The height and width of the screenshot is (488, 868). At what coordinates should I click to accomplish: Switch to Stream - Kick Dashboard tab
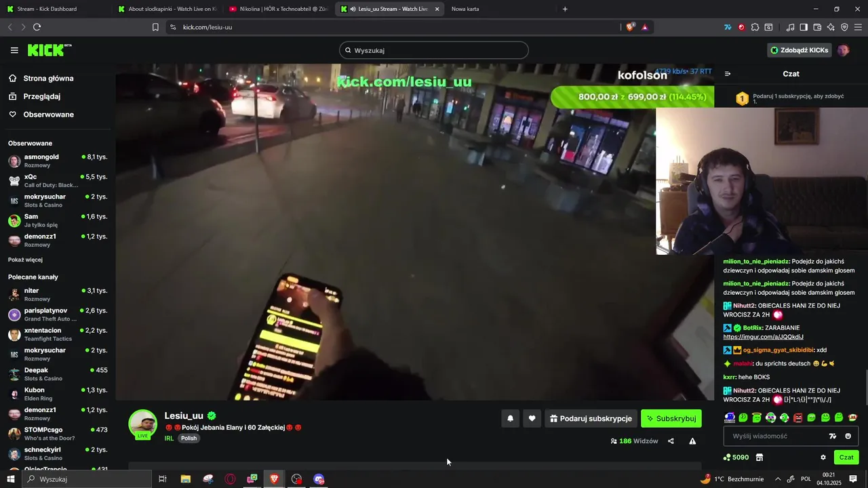click(x=54, y=9)
